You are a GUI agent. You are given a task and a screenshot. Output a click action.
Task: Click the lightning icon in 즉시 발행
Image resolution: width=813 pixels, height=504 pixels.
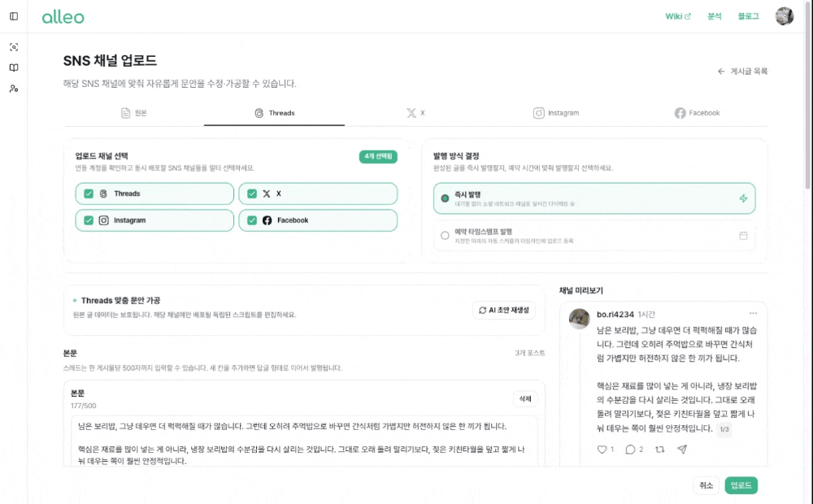point(743,198)
